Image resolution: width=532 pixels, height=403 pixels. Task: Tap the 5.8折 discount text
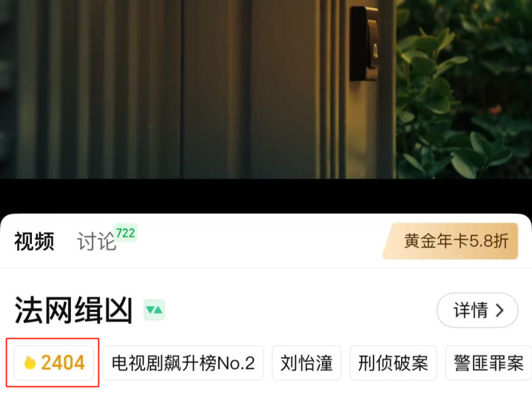[x=488, y=241]
